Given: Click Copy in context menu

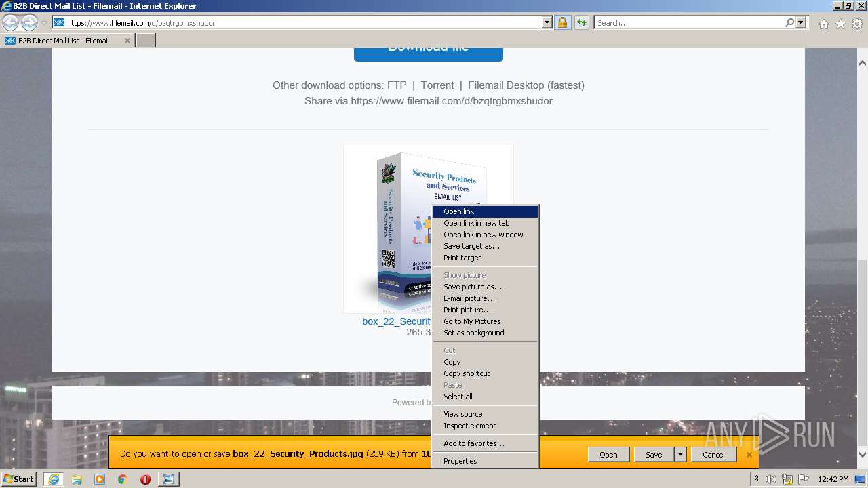Looking at the screenshot, I should pyautogui.click(x=486, y=362).
